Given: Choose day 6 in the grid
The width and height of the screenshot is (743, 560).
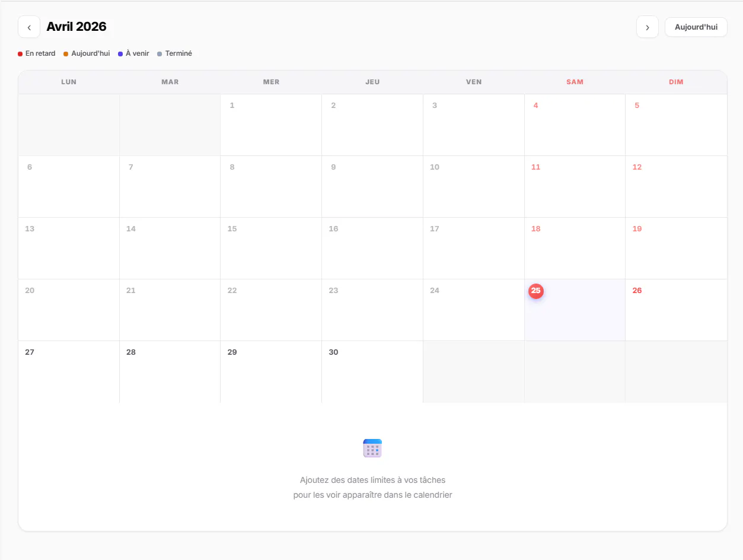Looking at the screenshot, I should tap(69, 186).
